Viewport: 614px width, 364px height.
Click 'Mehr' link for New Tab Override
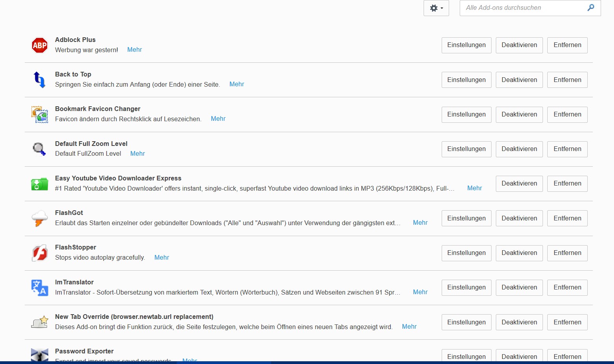click(409, 327)
